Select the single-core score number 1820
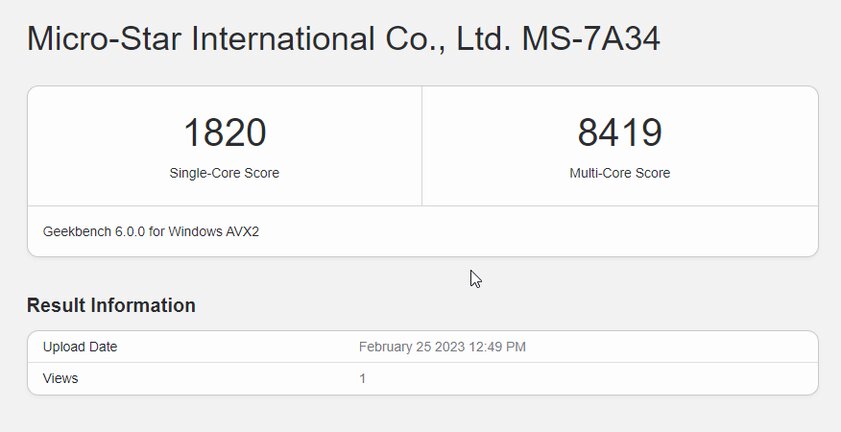The image size is (841, 432). (x=225, y=133)
